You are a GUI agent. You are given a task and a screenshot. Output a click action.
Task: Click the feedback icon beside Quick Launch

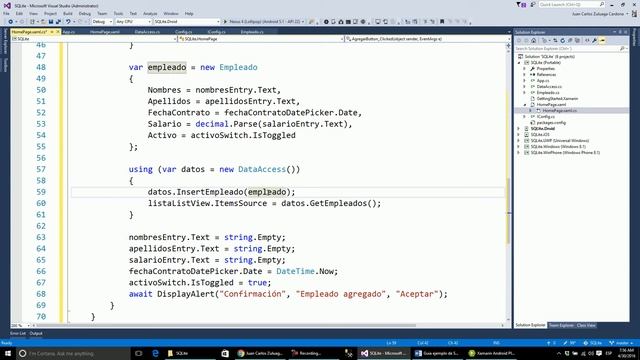(x=533, y=4)
